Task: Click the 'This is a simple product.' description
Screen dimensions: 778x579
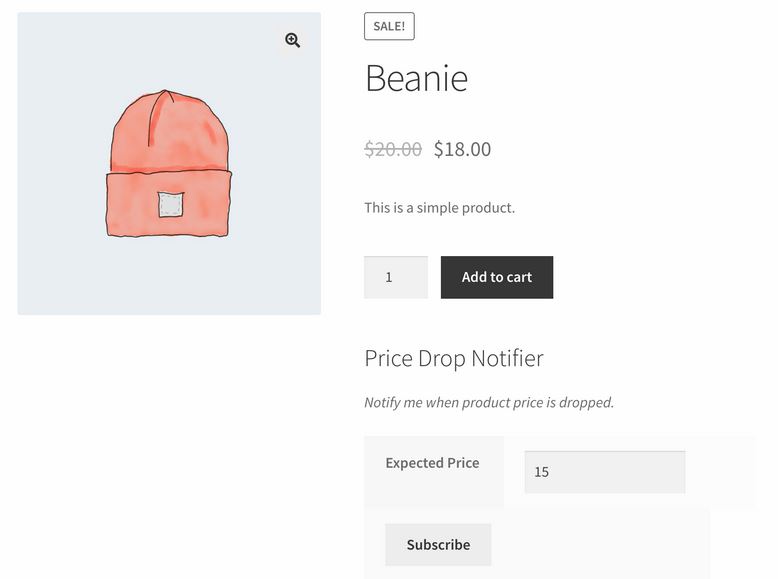Action: coord(440,207)
